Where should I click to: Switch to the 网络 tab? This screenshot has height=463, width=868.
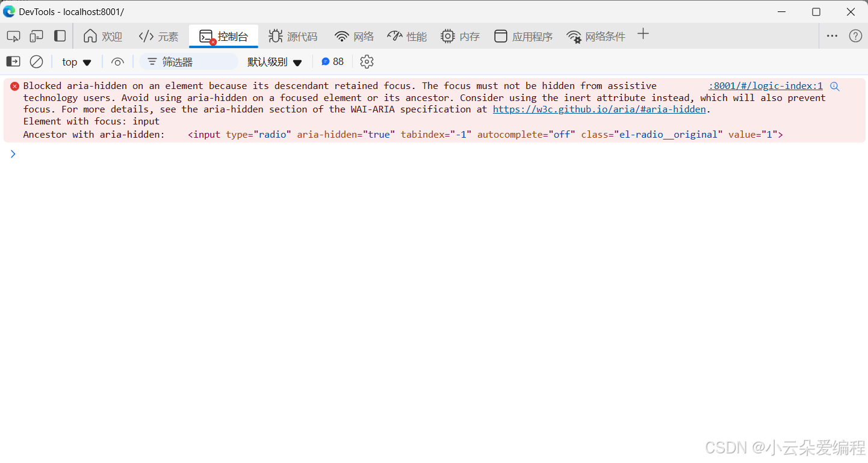click(354, 36)
